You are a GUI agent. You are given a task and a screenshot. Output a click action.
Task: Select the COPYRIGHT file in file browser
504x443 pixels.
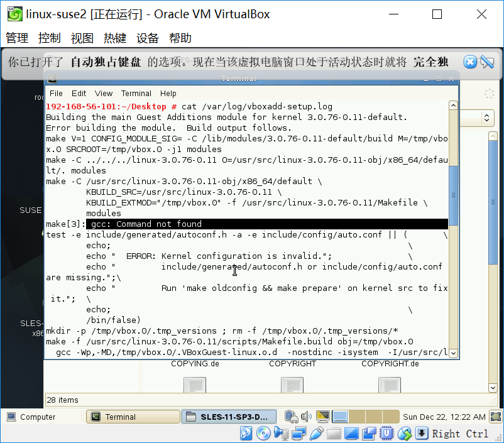292,364
